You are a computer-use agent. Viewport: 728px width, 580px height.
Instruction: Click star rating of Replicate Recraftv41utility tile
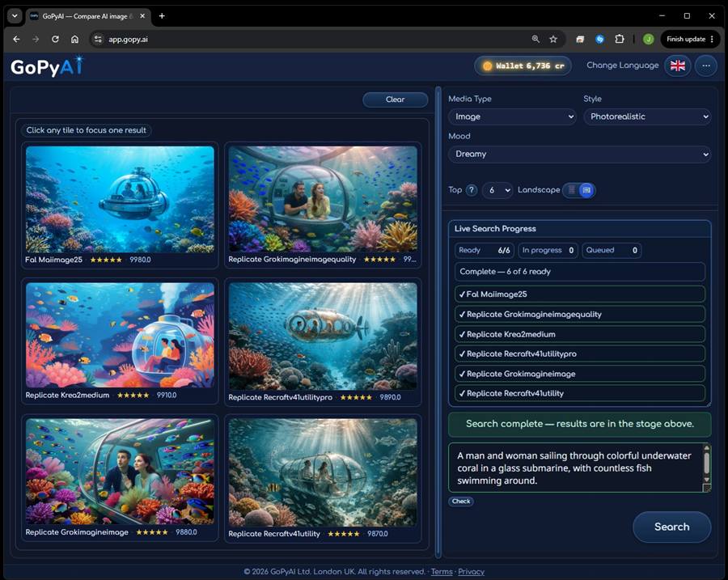(344, 534)
